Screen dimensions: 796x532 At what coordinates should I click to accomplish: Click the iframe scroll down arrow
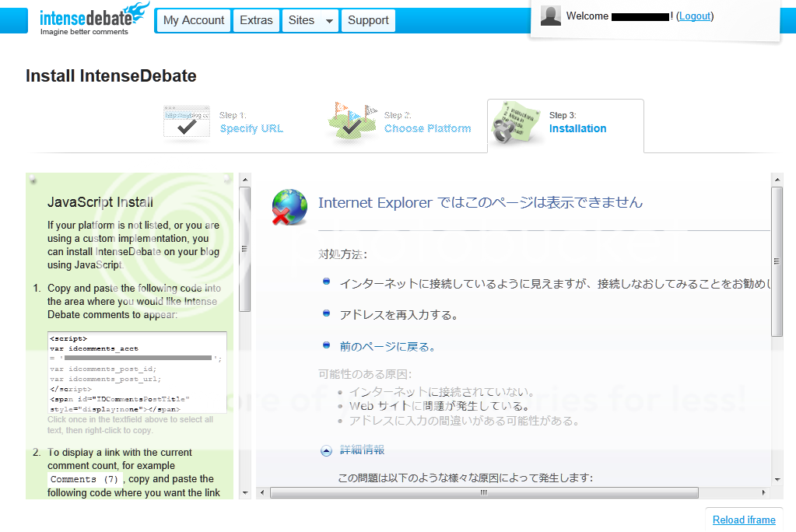pos(777,480)
